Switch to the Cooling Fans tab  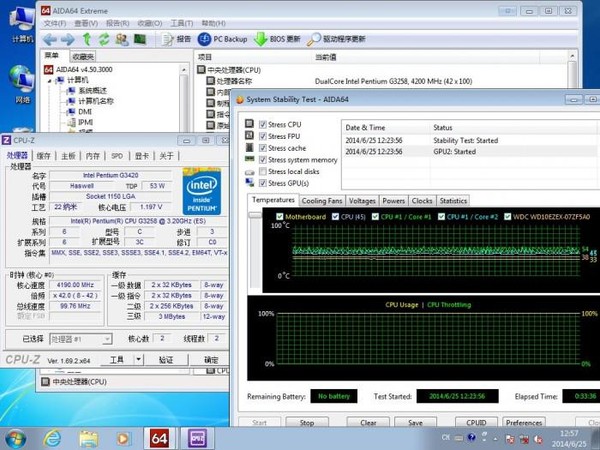pos(322,201)
